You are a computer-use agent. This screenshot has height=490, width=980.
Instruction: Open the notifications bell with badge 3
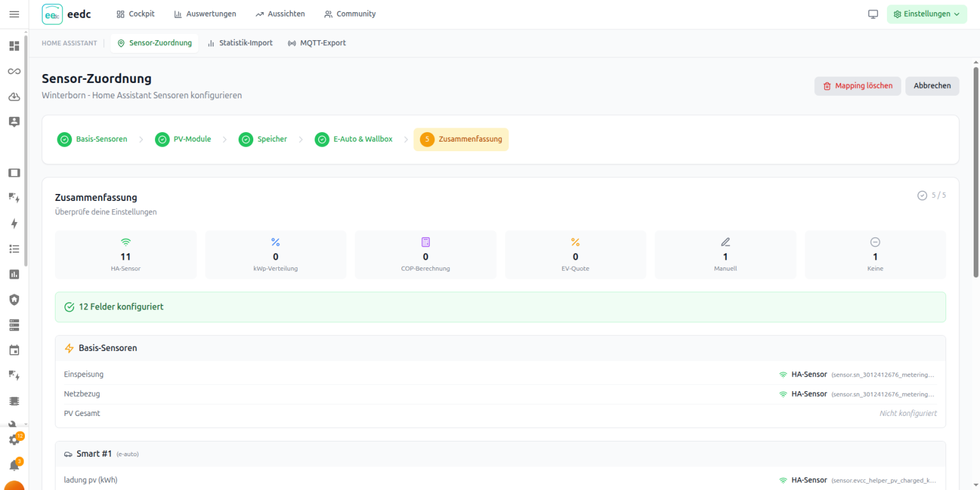[x=13, y=465]
